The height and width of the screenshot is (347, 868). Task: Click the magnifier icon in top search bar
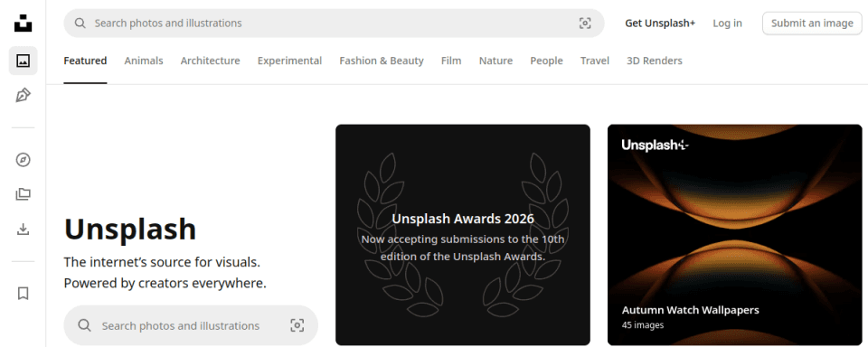80,23
